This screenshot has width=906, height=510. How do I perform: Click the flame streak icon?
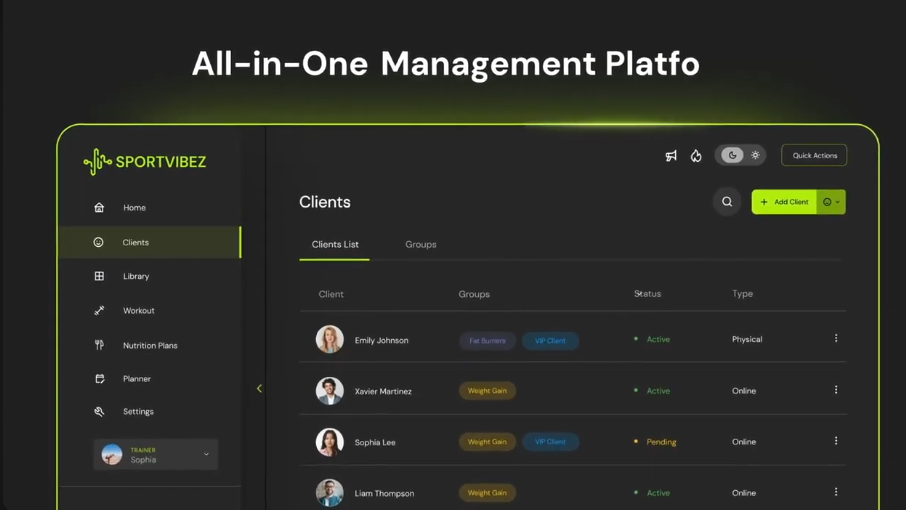696,156
